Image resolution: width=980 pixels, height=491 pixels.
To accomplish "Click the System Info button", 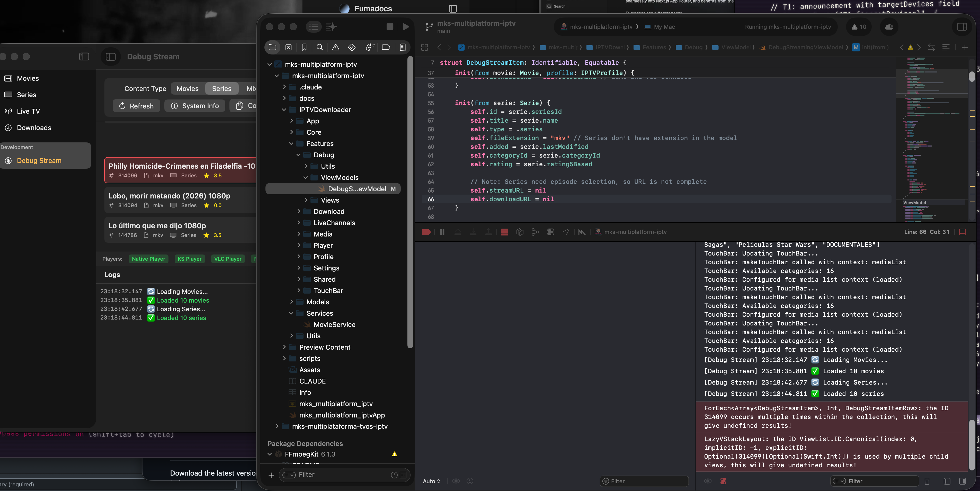I will point(195,106).
